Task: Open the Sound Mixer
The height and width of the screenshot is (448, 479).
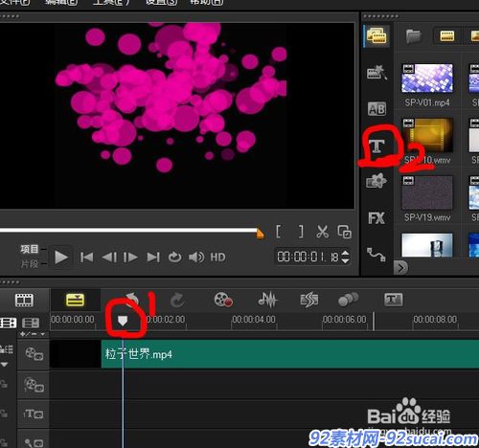Action: coord(267,300)
